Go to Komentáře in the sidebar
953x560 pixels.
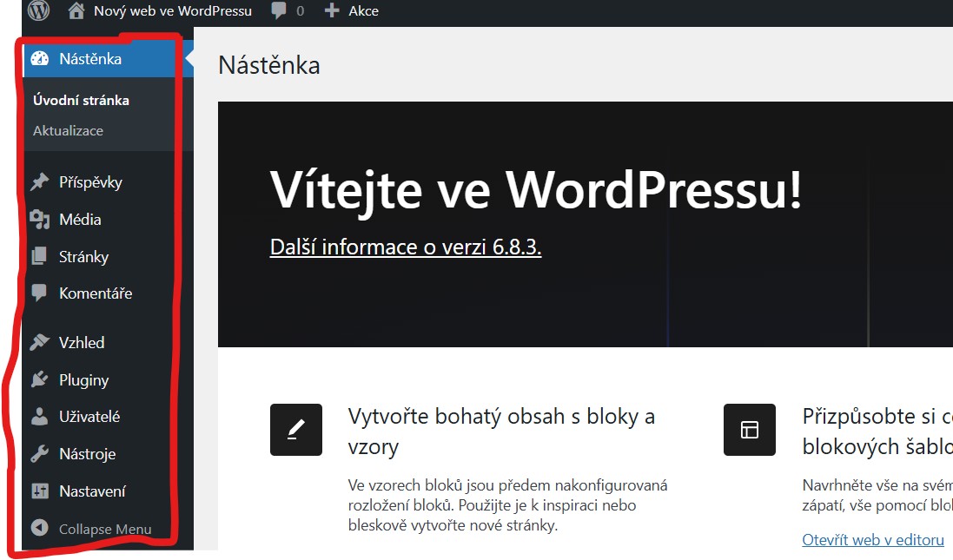coord(96,293)
